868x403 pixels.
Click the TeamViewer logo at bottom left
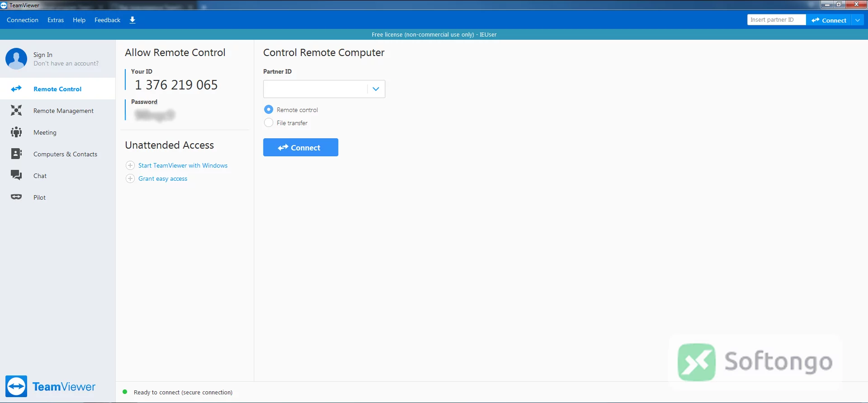click(51, 386)
